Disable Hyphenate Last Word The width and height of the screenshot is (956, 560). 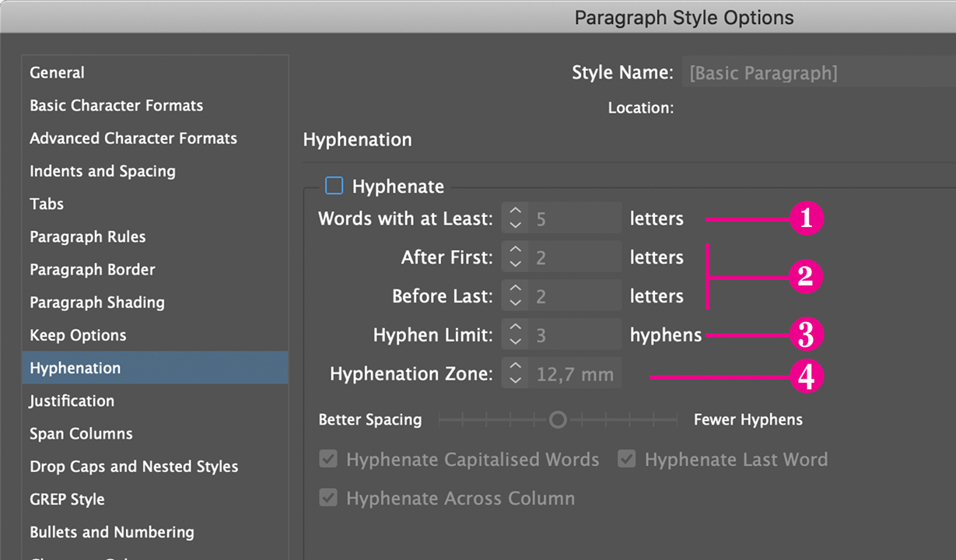pyautogui.click(x=627, y=459)
